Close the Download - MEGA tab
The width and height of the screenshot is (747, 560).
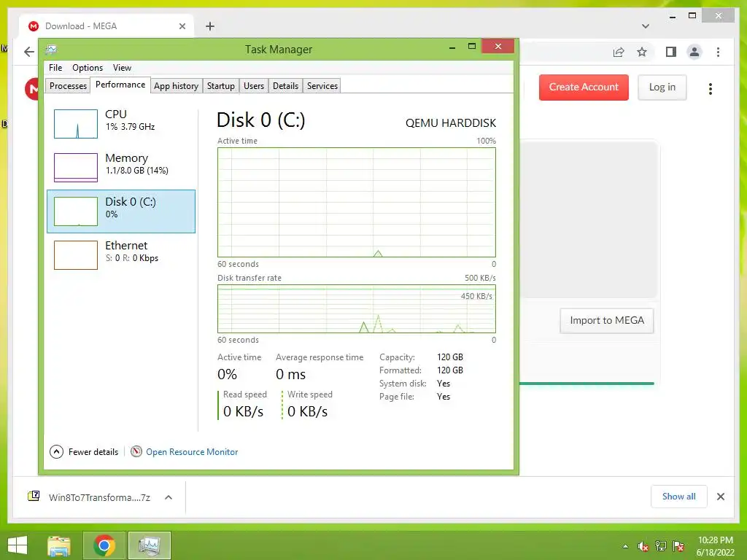tap(182, 26)
